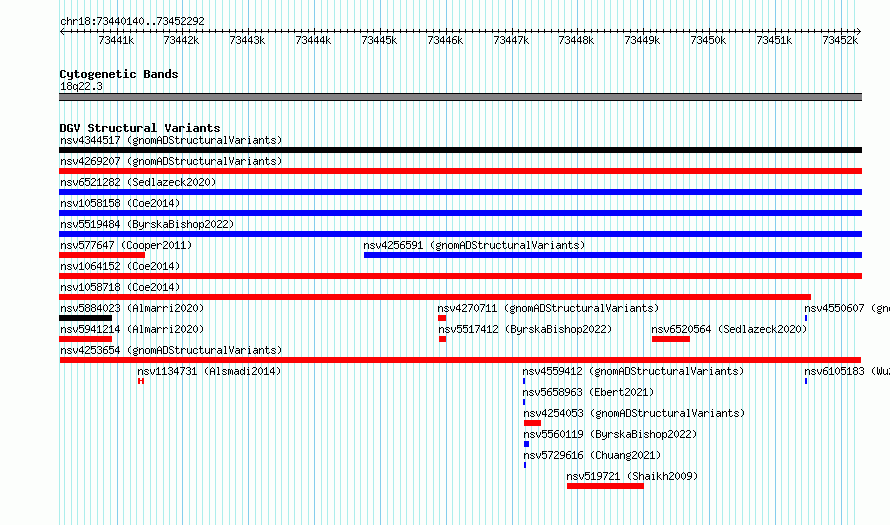Click the tiny blue nsv5729616 marker
Screen dimensions: 890x525
coord(525,465)
